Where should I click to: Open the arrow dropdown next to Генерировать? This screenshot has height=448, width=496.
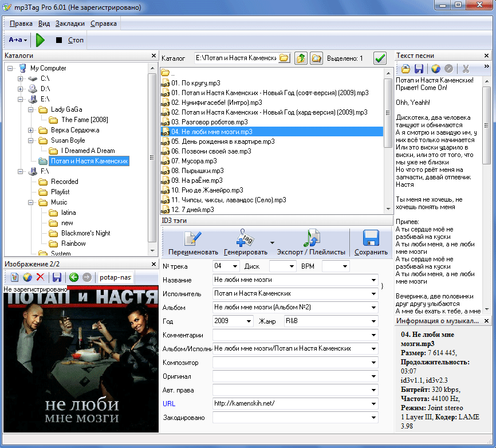click(x=272, y=243)
